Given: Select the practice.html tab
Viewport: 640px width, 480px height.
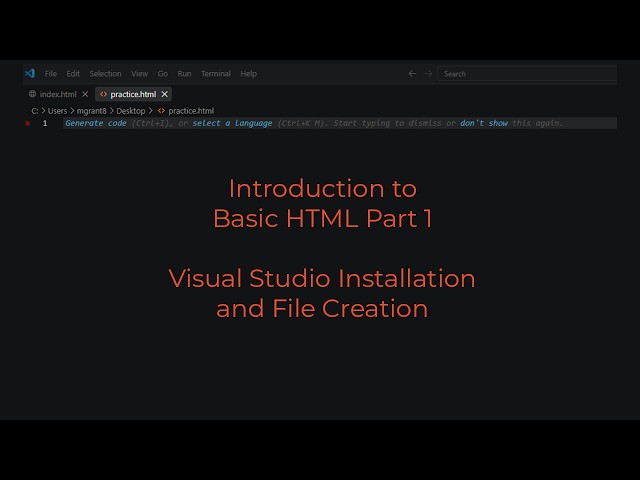Looking at the screenshot, I should pyautogui.click(x=133, y=94).
